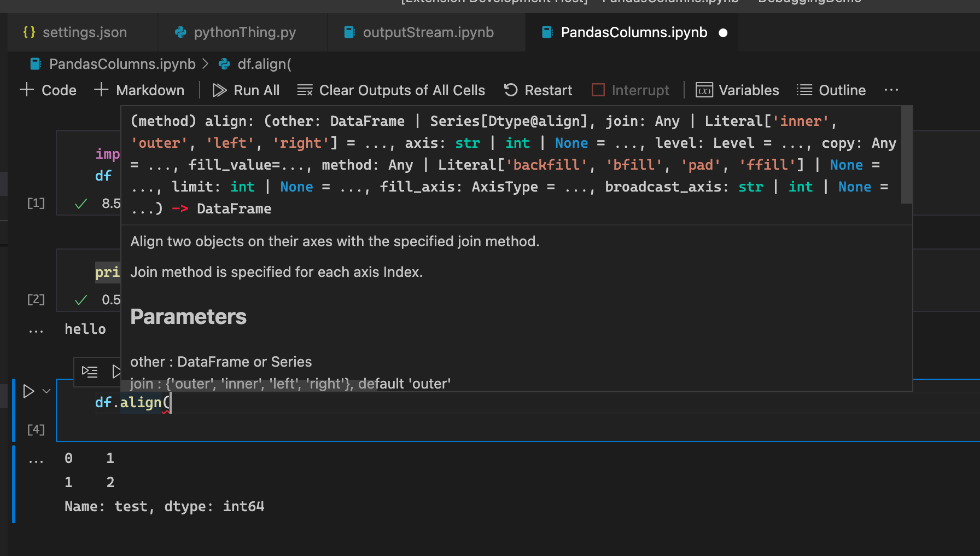Click the Run All icon
Viewport: 980px width, 556px height.
pos(219,90)
